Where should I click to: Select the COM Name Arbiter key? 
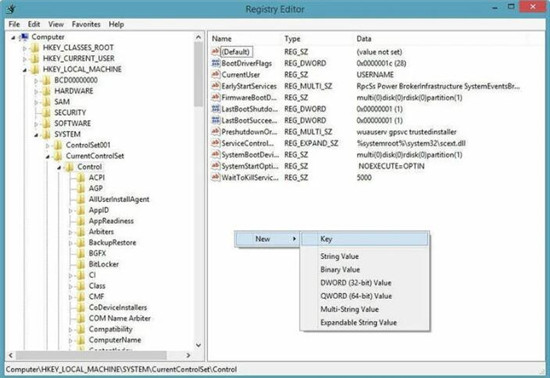120,318
